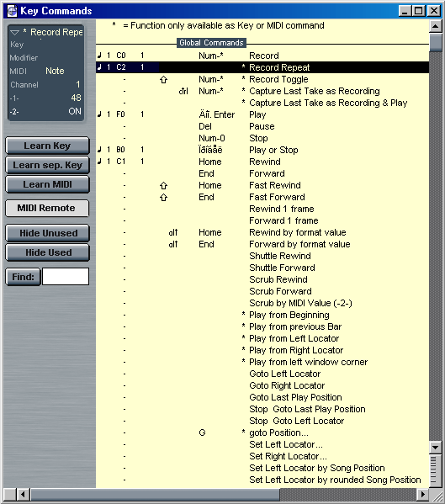445x504 pixels.
Task: Click the Hide Used button
Action: (47, 252)
